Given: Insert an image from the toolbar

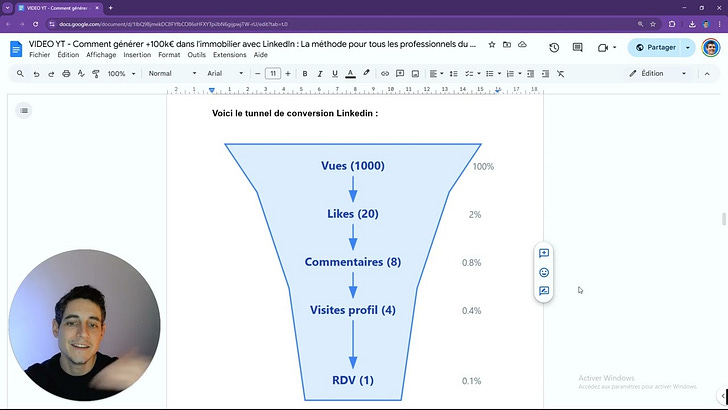Looking at the screenshot, I should pyautogui.click(x=416, y=73).
